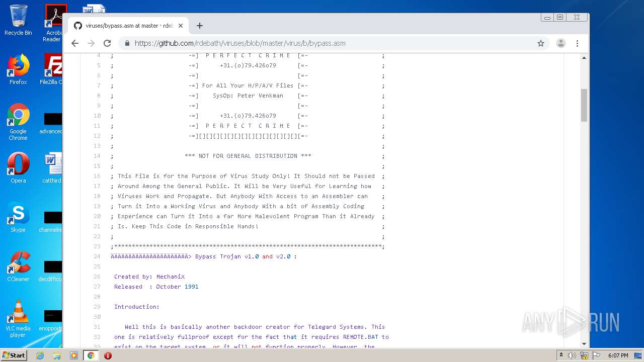Open a new browser tab
Image resolution: width=644 pixels, height=362 pixels.
pos(200,26)
